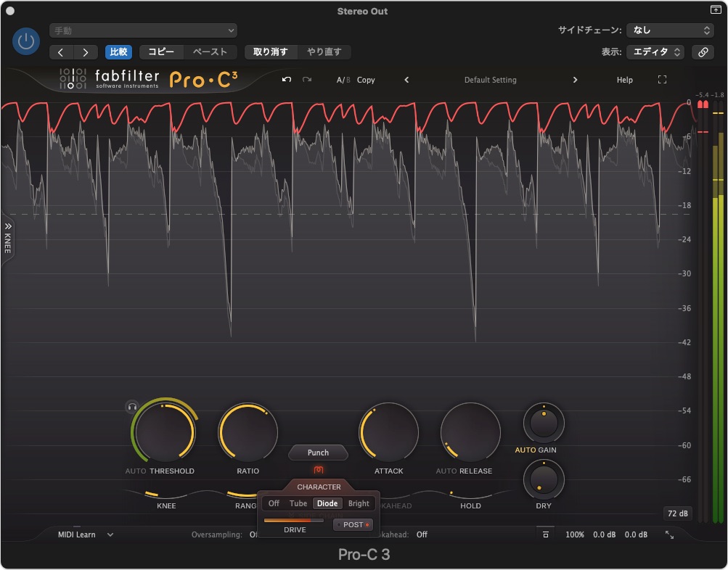
Task: Click the character style icon below Punch
Action: tap(318, 470)
